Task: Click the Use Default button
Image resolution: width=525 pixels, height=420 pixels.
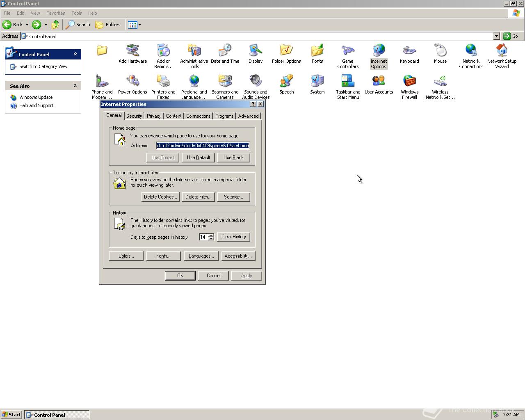Action: (199, 157)
